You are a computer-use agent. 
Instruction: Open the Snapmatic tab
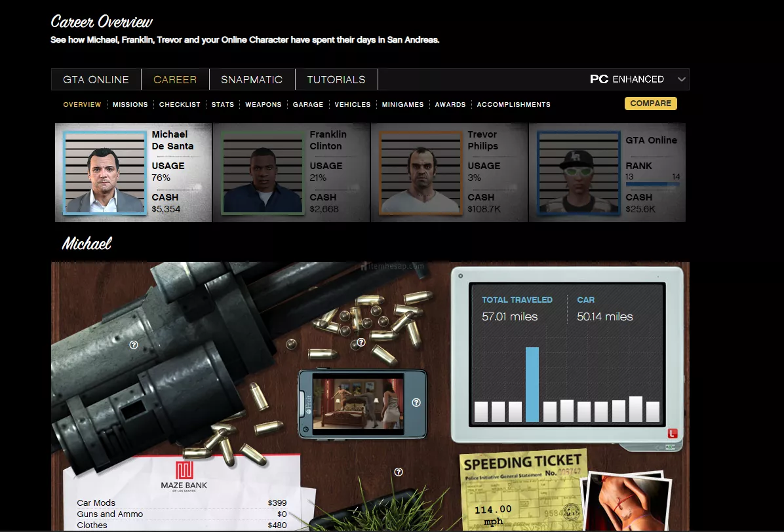coord(252,79)
